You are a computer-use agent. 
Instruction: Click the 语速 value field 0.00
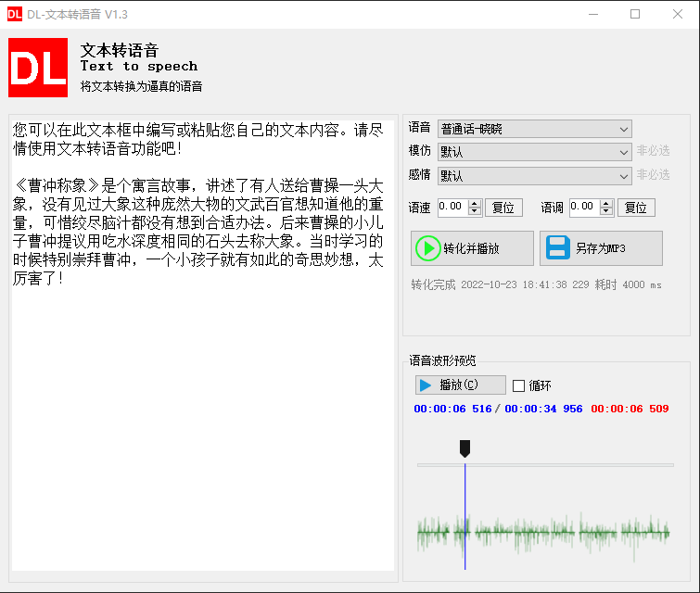point(452,208)
